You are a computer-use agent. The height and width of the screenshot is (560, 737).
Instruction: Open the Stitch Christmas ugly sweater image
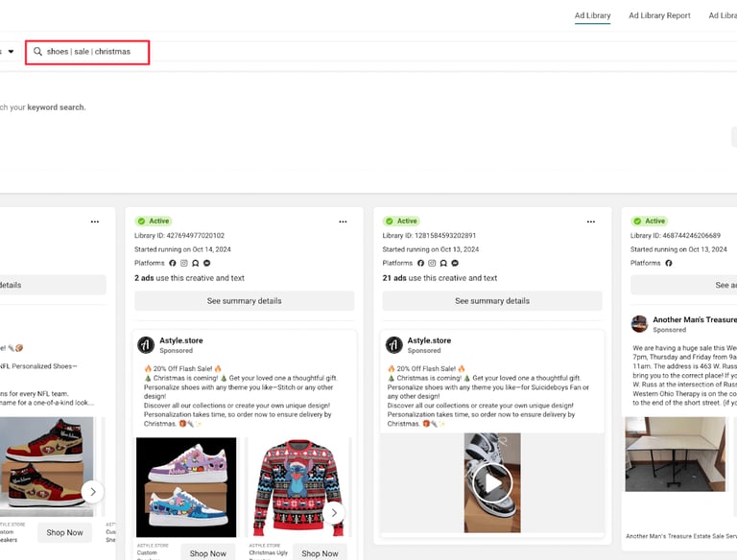coord(298,487)
